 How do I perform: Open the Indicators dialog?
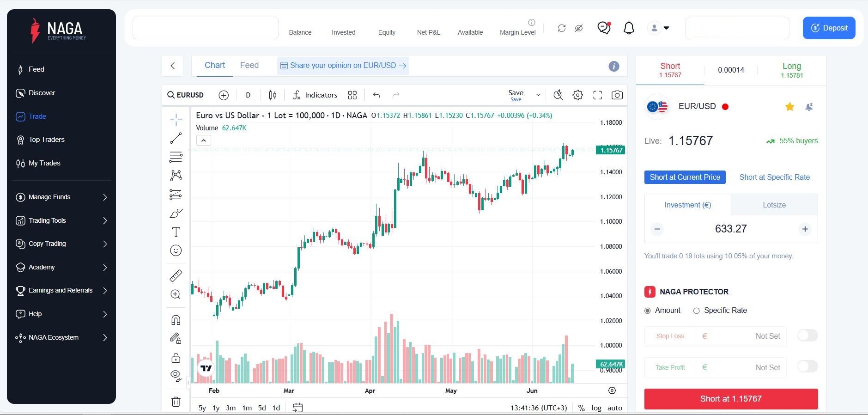[316, 95]
